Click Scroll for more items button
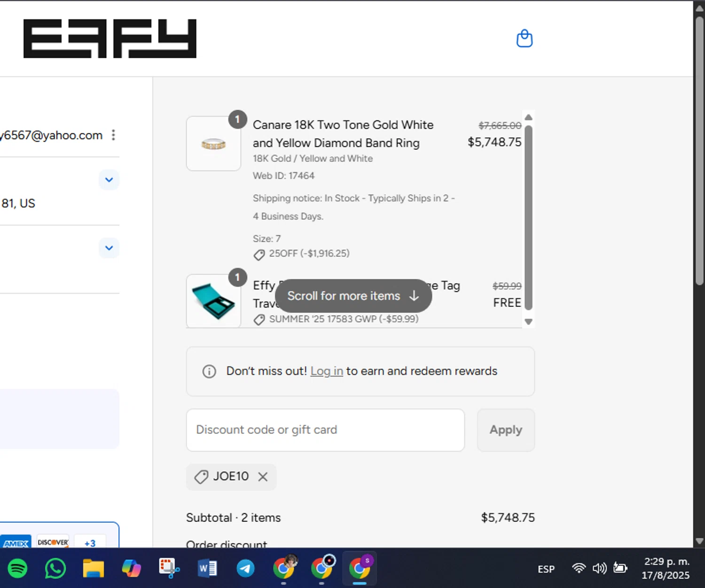This screenshot has height=588, width=705. coord(353,296)
